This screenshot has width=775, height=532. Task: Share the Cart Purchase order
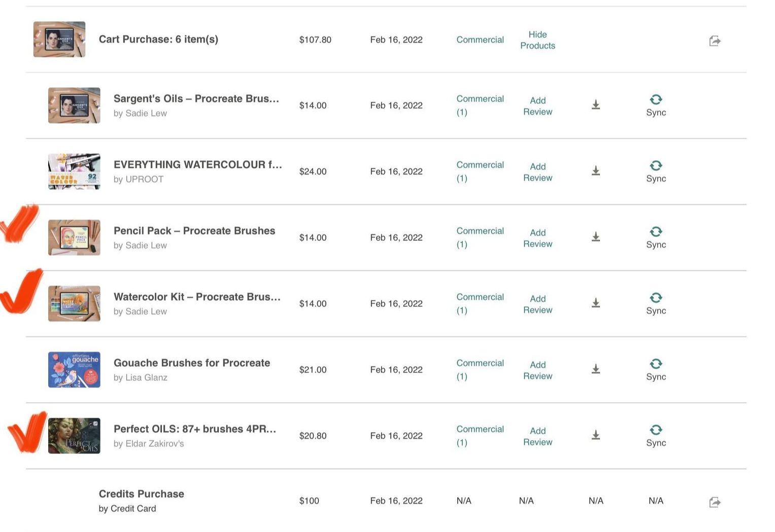pyautogui.click(x=715, y=41)
